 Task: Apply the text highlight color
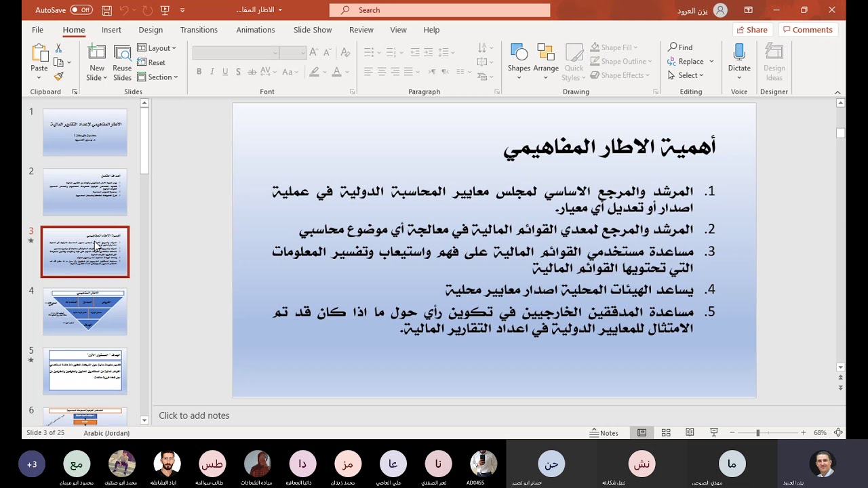click(313, 72)
